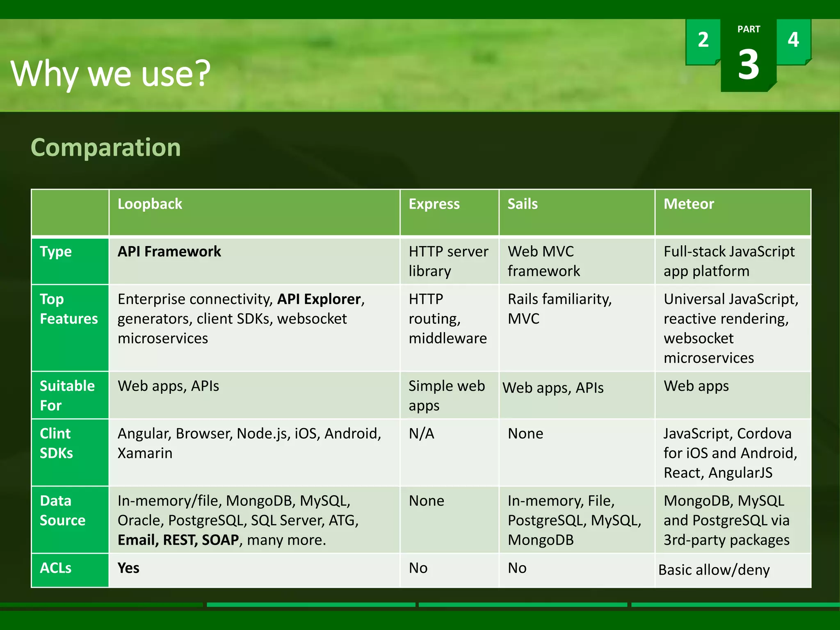Image resolution: width=840 pixels, height=630 pixels.
Task: Click Sails' 'None' Clint SDKs cell
Action: (577, 453)
